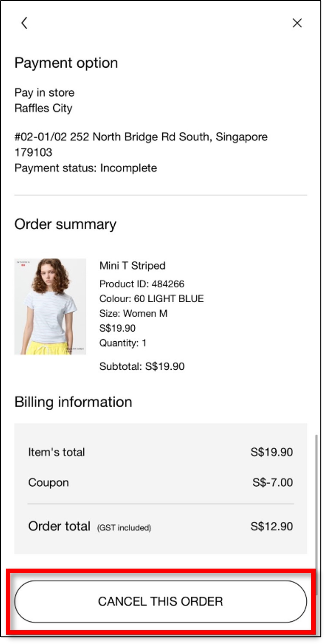Click the Subtotal S$19.90 line
Image resolution: width=325 pixels, height=644 pixels.
[x=142, y=366]
